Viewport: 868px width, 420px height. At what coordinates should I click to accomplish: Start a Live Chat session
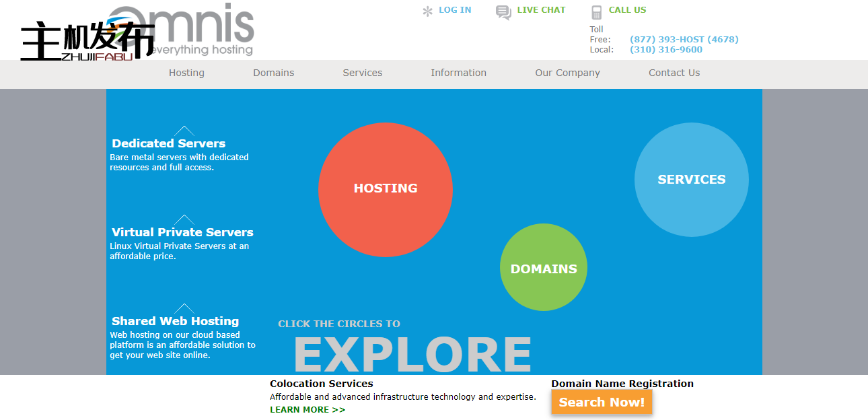click(541, 10)
